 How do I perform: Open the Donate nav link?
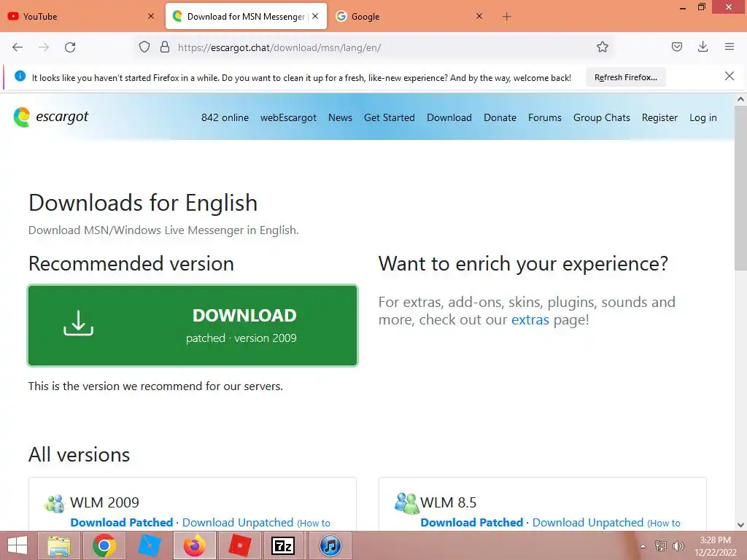pos(500,117)
